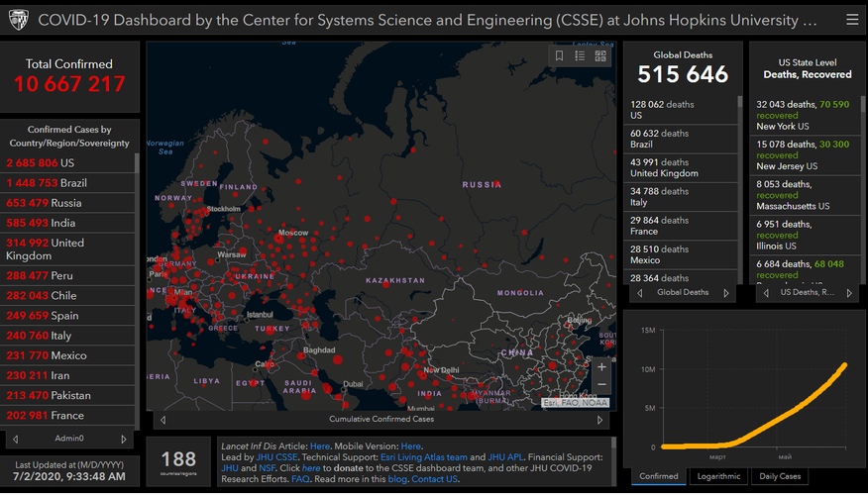
Task: Open the bookmarks icon on the map
Action: (560, 56)
